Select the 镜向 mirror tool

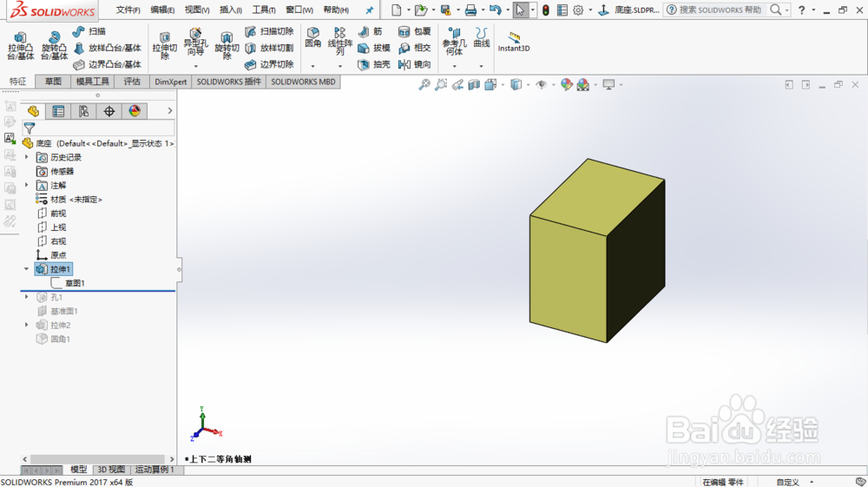coord(414,64)
